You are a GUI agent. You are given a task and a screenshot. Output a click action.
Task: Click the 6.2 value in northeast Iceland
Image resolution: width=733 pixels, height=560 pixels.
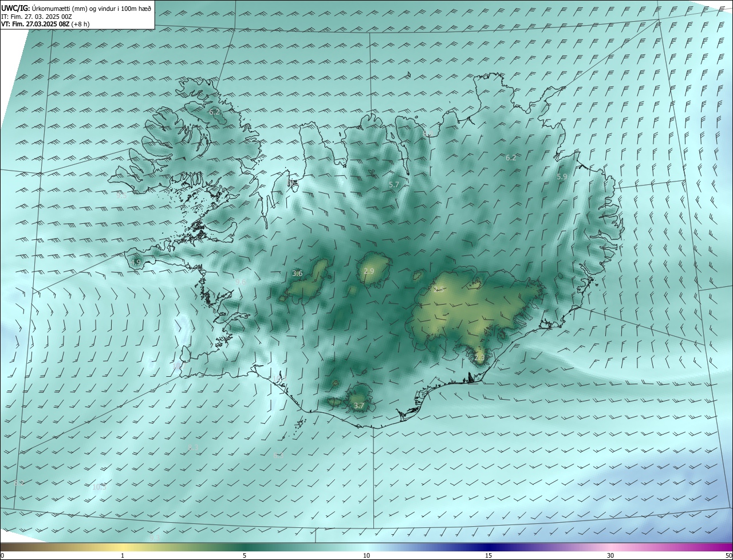coord(511,157)
